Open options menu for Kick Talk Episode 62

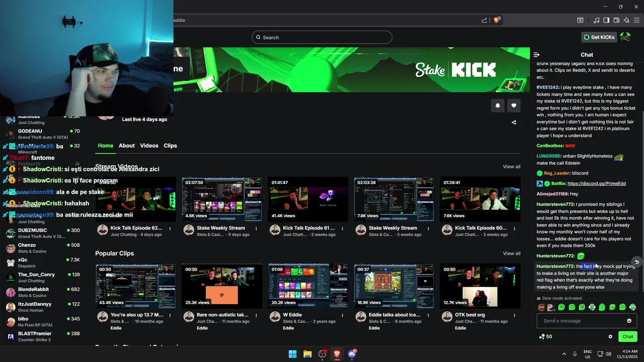pos(170,228)
